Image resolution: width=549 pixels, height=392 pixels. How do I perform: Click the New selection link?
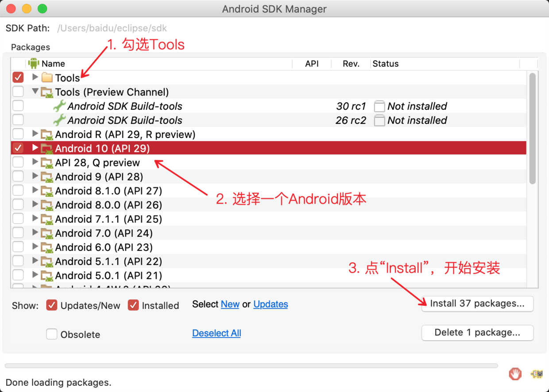coord(230,304)
